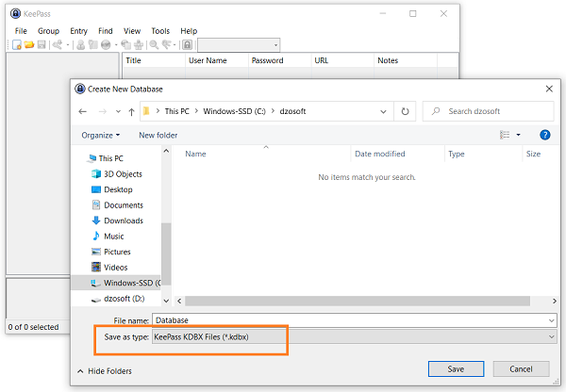Click the Show Entries icon in KeePass toolbar
Screen dimensions: 566x392
(166, 44)
